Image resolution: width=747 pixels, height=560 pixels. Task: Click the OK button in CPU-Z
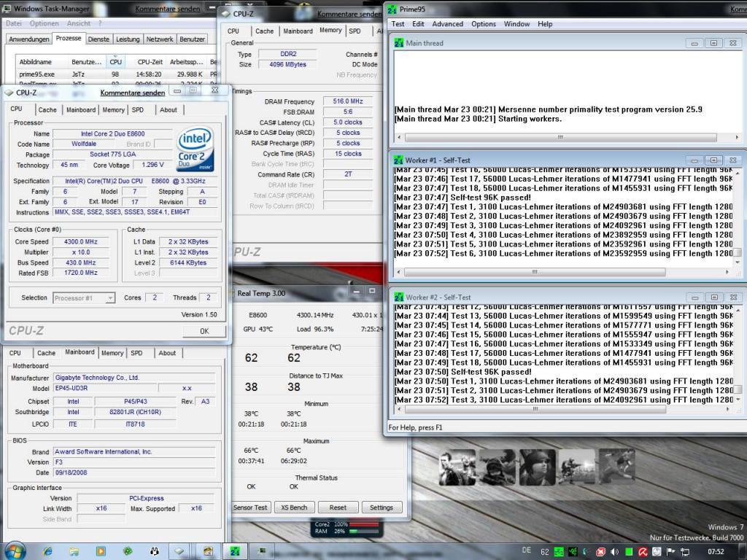[x=204, y=331]
